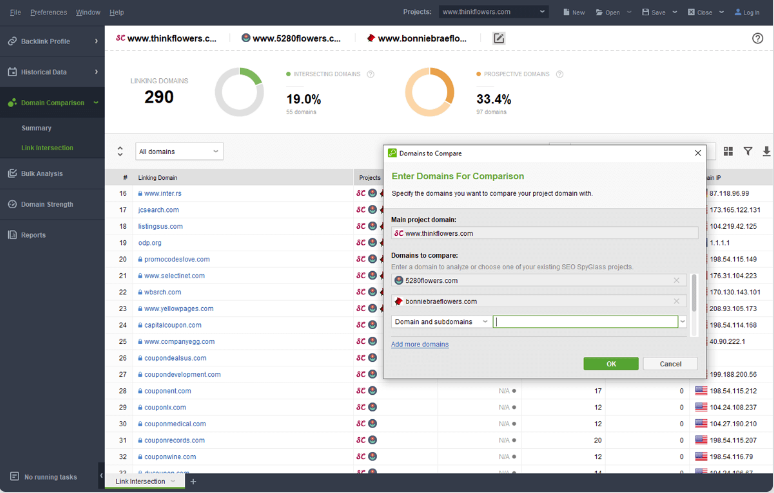Image resolution: width=774 pixels, height=493 pixels.
Task: Click the grid columns view icon
Action: [728, 152]
